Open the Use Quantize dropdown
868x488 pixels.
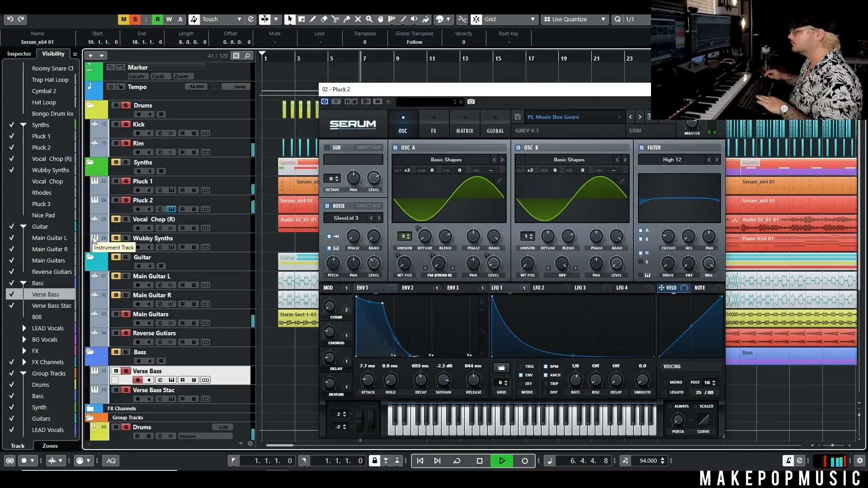[574, 19]
